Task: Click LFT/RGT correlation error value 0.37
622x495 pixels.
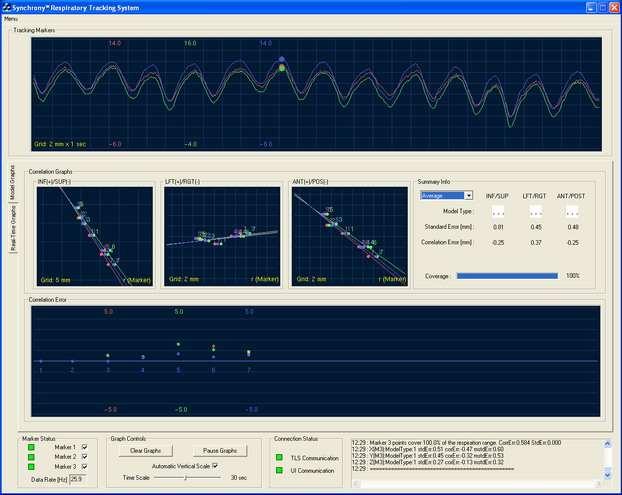Action: (536, 242)
